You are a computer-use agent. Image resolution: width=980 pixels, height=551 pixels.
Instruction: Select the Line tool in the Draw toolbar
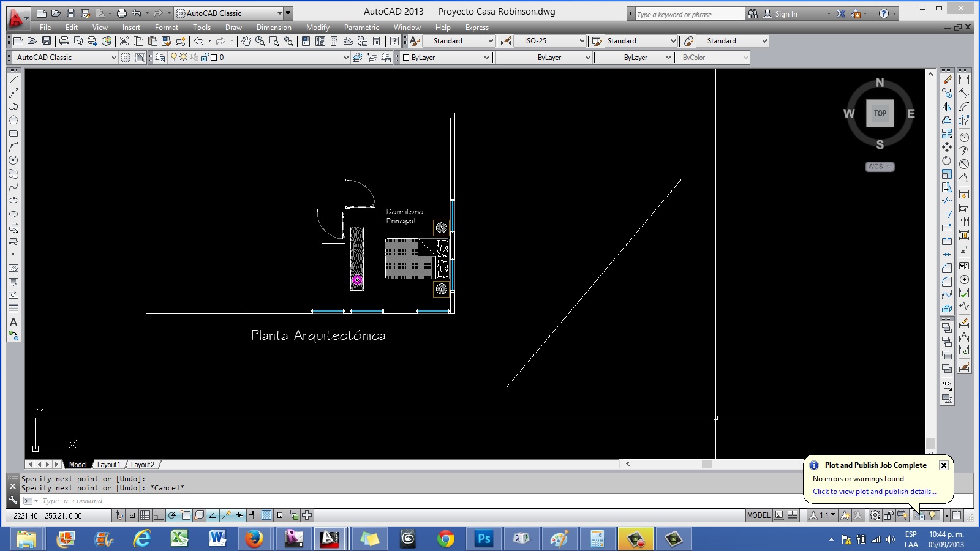click(12, 78)
